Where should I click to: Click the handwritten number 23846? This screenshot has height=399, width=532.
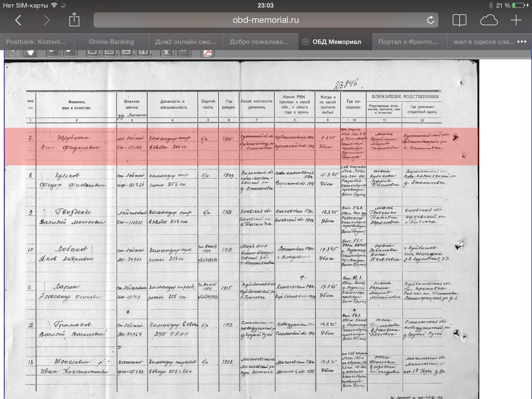[x=345, y=84]
